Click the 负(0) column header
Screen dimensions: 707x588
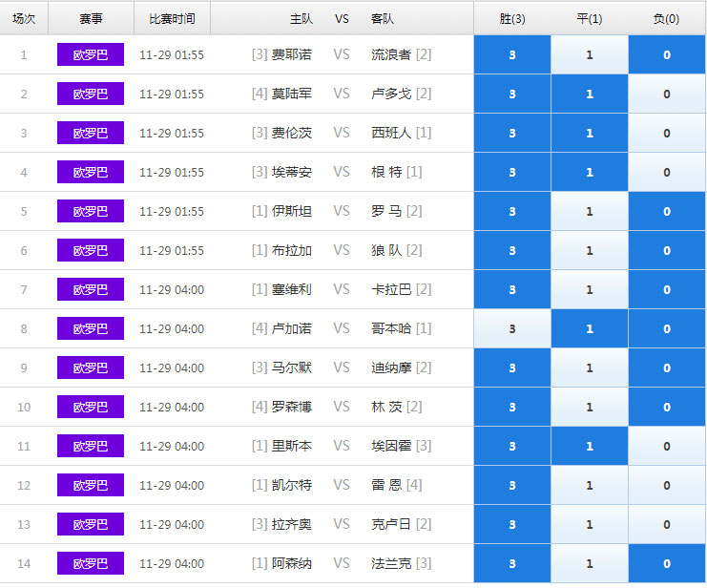(x=666, y=18)
